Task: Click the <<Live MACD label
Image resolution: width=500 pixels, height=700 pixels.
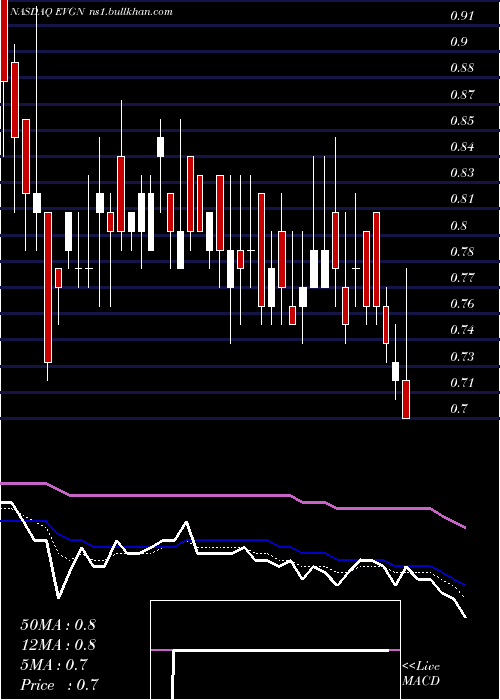Action: coord(421,674)
